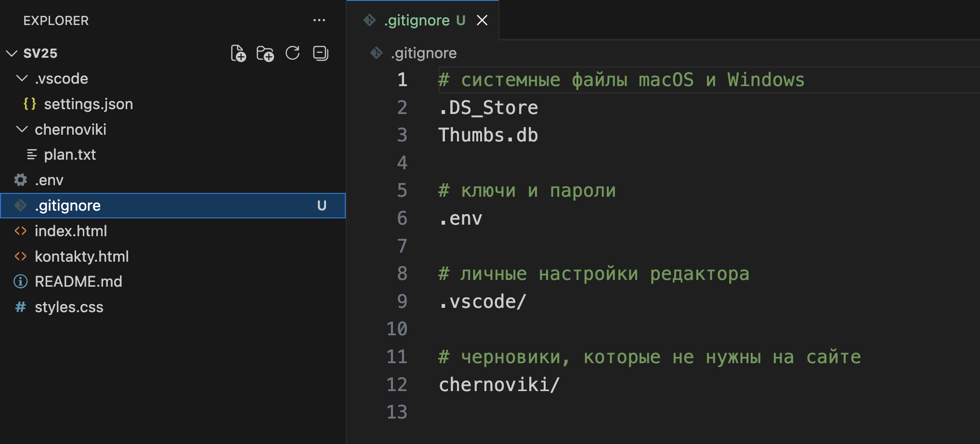Select the .gitignore editor tab

point(423,20)
